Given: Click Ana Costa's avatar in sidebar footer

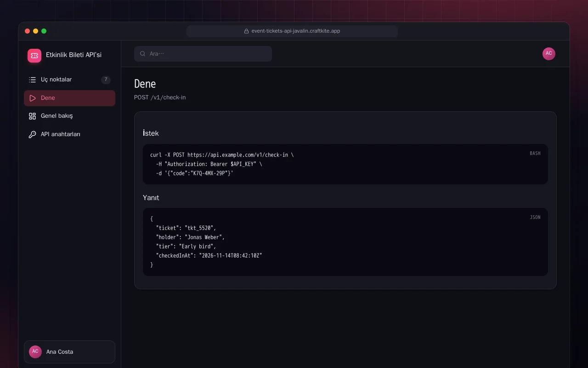Looking at the screenshot, I should point(35,352).
